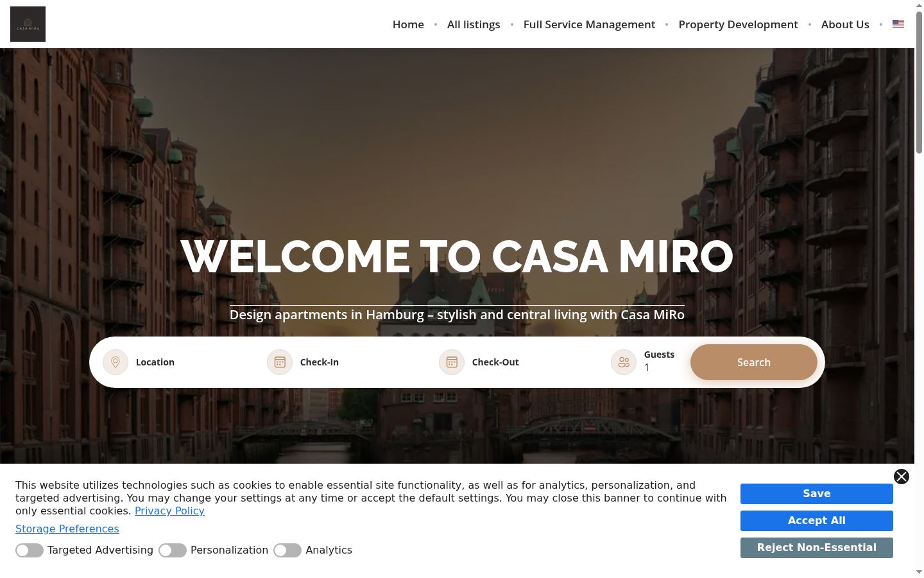Viewport: 924px width, 578px height.
Task: Open the US flag language selector
Action: click(898, 24)
